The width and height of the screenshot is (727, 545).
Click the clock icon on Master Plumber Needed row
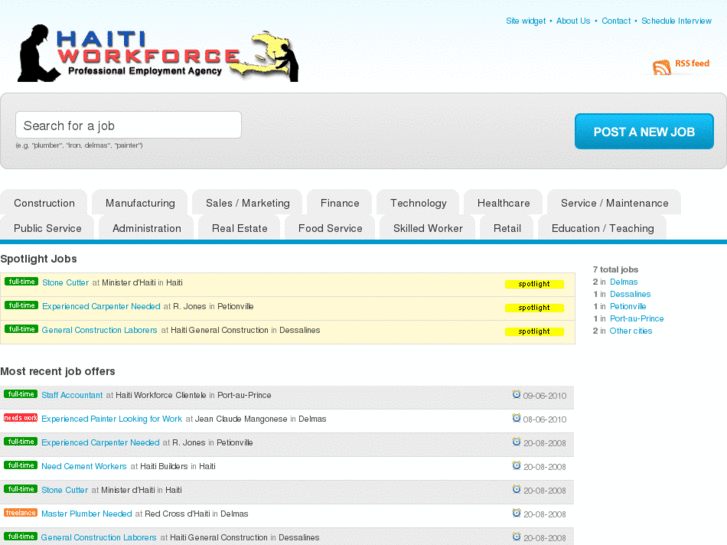click(x=516, y=513)
